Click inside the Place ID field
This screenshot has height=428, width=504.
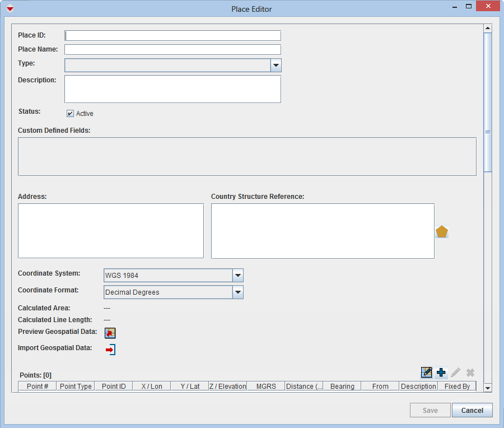(172, 35)
